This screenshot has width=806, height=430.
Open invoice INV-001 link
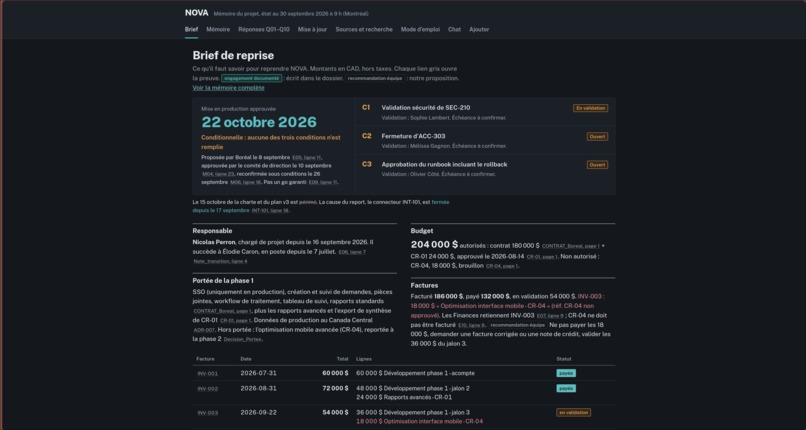coord(208,373)
